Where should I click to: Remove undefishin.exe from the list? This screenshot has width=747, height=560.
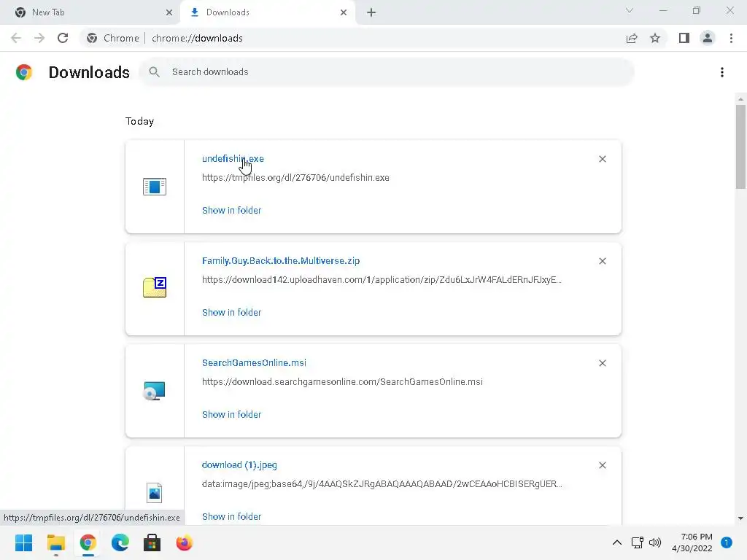tap(602, 159)
